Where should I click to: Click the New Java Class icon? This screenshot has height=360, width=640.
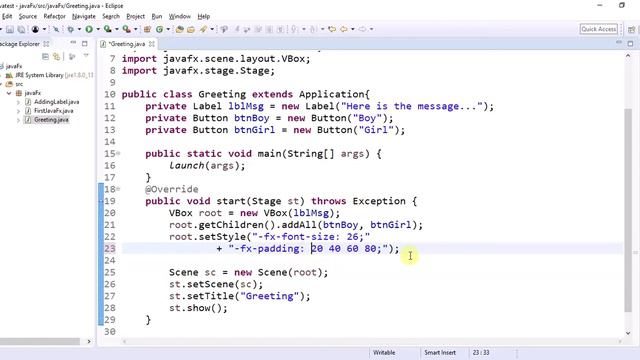tap(159, 29)
